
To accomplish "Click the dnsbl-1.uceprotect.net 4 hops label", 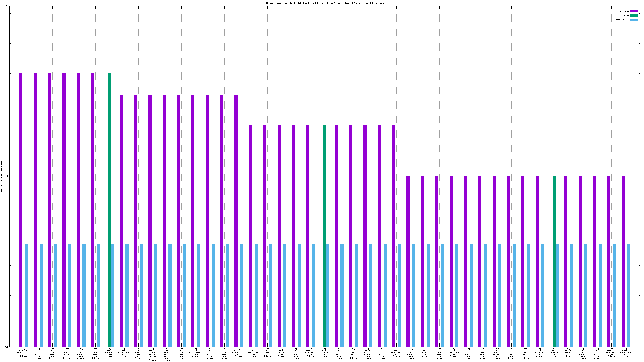I will point(626,352).
